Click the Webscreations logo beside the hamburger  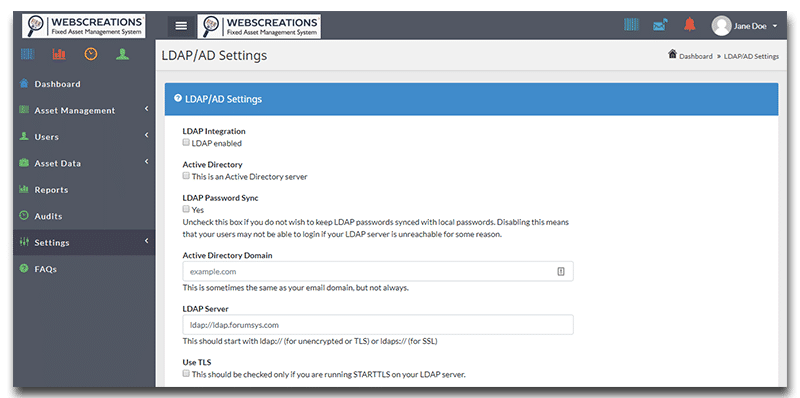pos(259,26)
